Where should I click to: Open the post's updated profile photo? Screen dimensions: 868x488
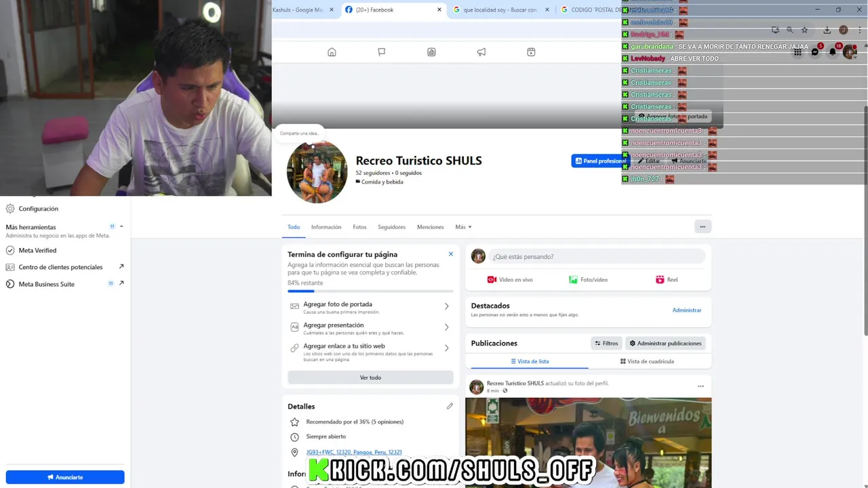pyautogui.click(x=588, y=443)
